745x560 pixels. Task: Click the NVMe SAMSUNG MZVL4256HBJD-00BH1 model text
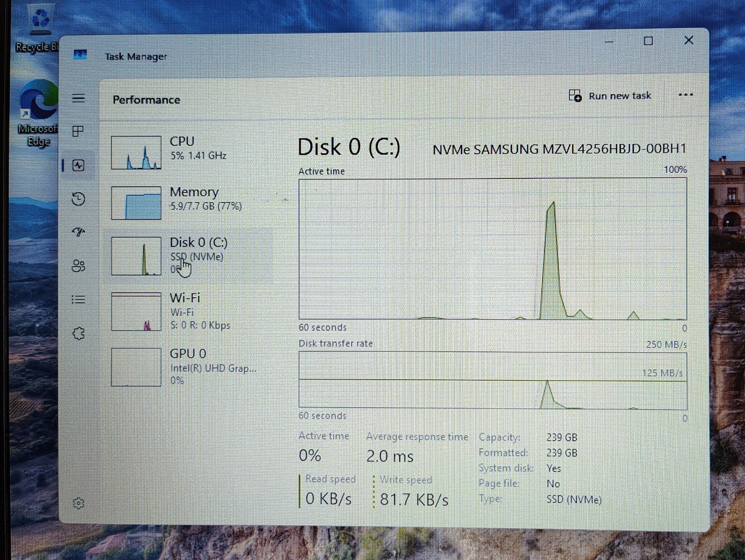pyautogui.click(x=560, y=149)
